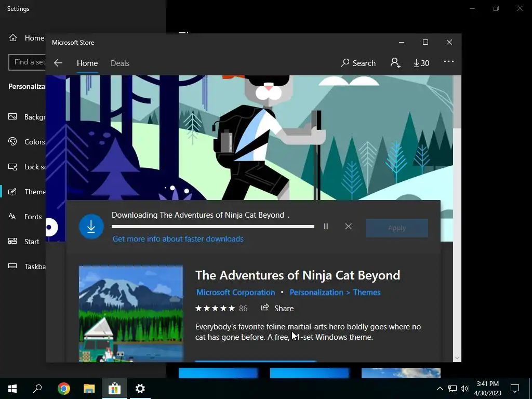Open network status tray icon
Screen dimensions: 532x399
453,389
